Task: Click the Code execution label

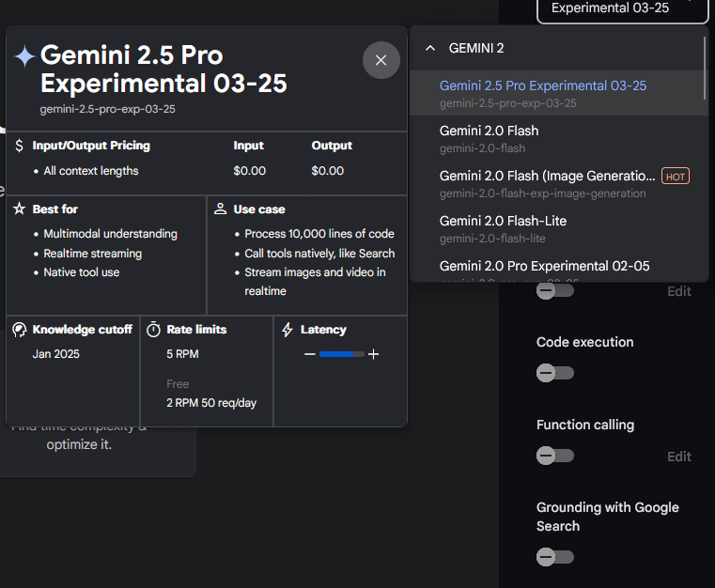Action: pos(585,342)
